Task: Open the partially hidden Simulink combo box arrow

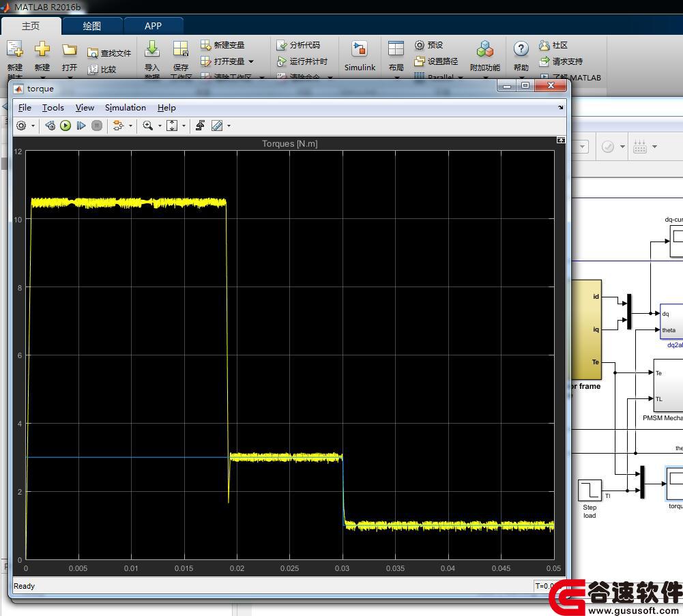Action: (x=582, y=147)
